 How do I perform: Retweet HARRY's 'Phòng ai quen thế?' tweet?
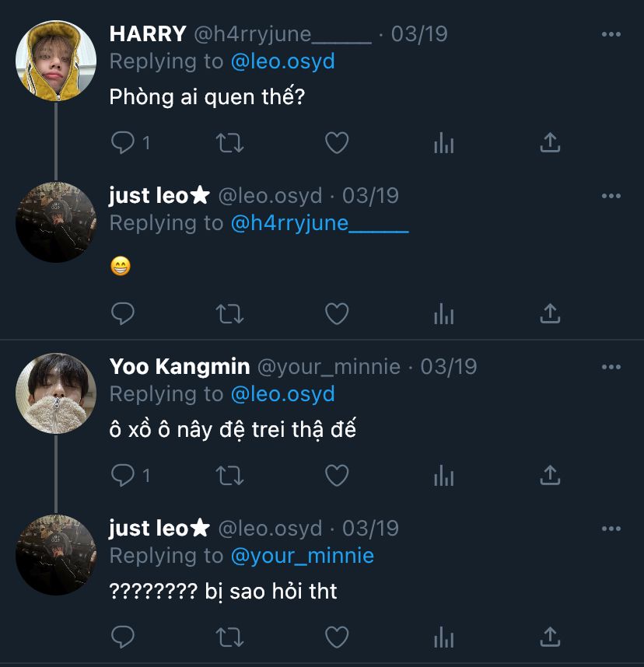(229, 142)
